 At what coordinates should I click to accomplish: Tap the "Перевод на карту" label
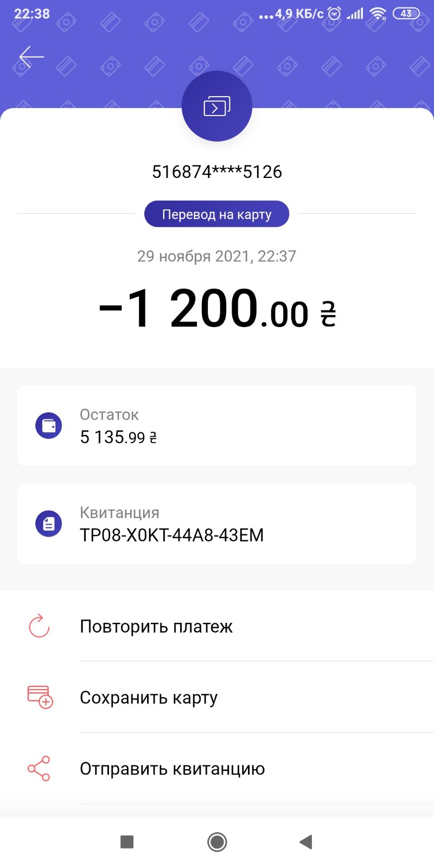[x=216, y=214]
